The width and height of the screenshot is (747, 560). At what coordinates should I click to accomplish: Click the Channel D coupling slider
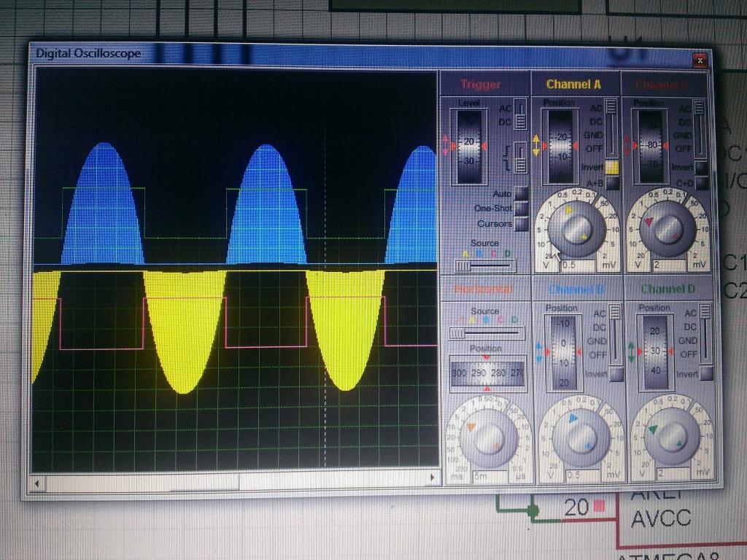705,334
